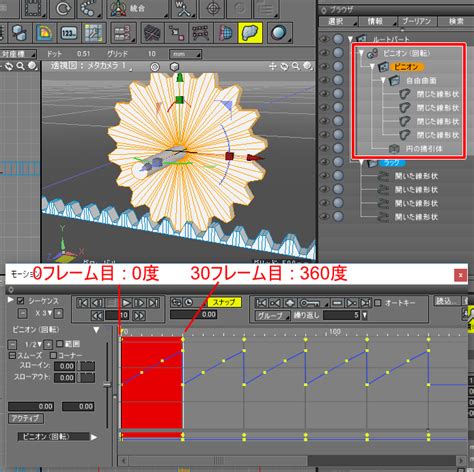Viewport: 474px width, 472px height.
Task: Click the アクティブ button
Action: click(x=25, y=418)
